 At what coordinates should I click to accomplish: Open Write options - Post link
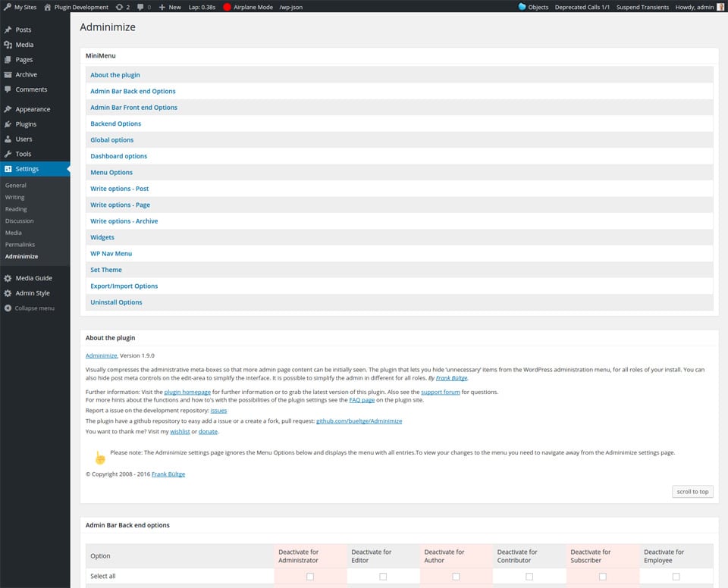[119, 189]
